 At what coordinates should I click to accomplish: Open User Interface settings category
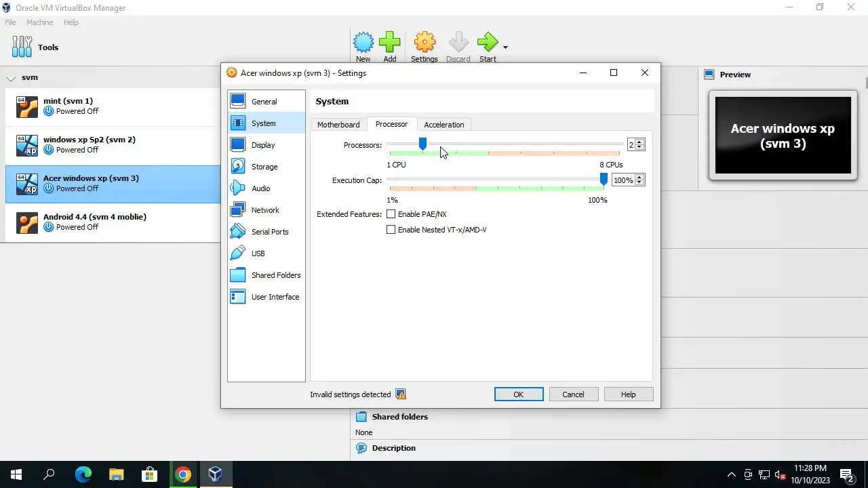tap(266, 297)
